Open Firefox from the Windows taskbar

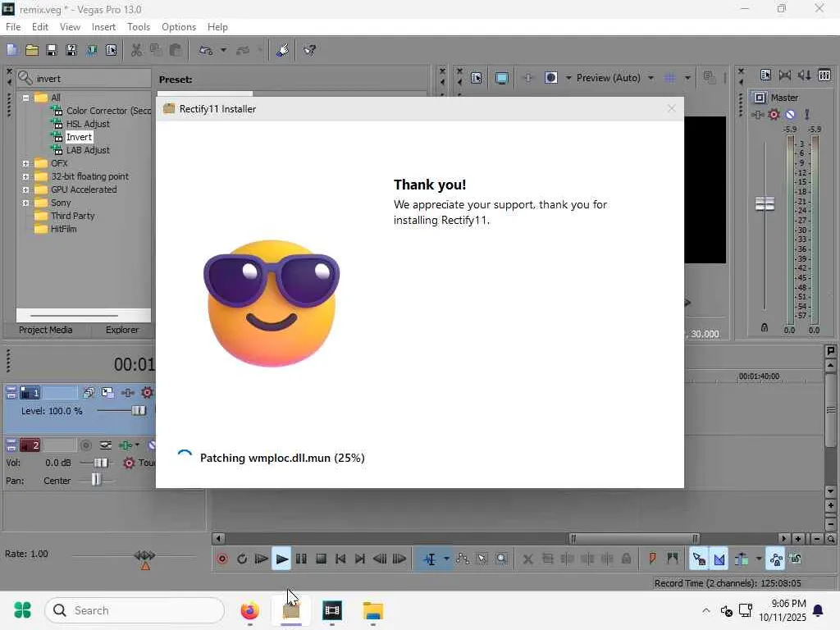click(x=249, y=610)
